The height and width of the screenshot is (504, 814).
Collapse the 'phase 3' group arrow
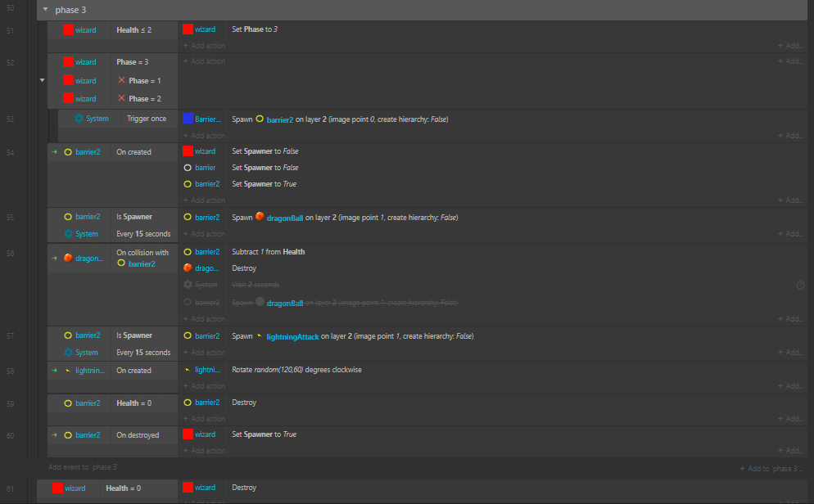(43, 10)
